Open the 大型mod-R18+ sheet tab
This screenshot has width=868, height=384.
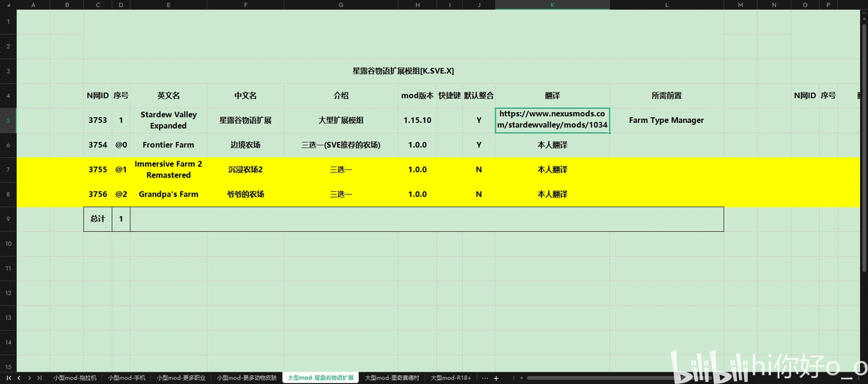pos(451,378)
